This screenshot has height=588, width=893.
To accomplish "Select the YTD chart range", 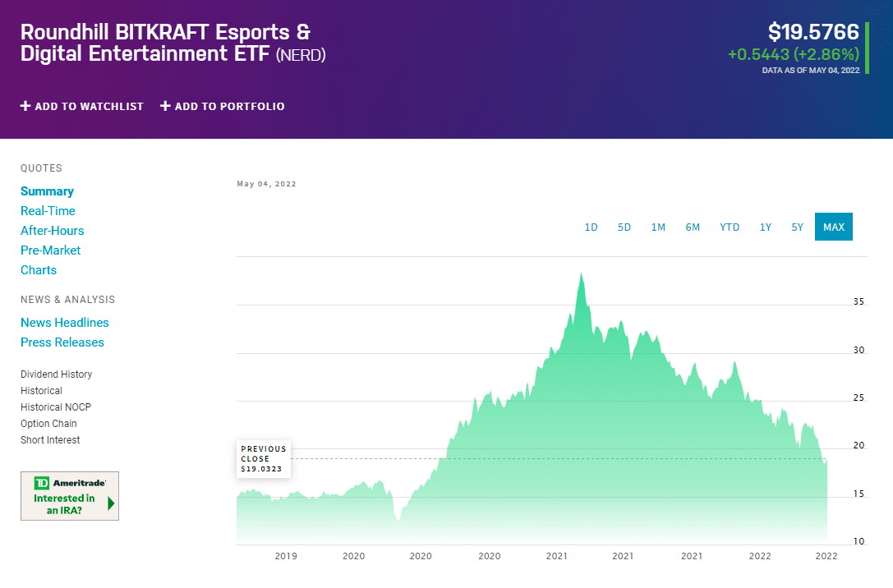I will pos(730,227).
